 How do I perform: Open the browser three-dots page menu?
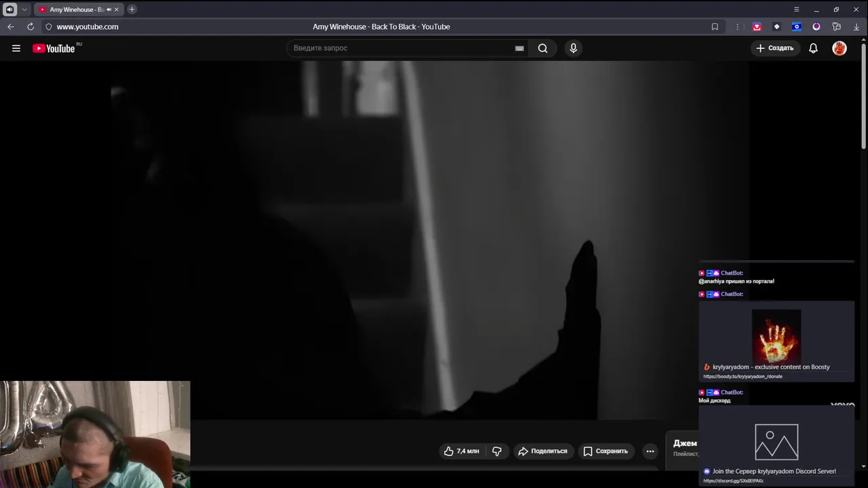coord(737,26)
